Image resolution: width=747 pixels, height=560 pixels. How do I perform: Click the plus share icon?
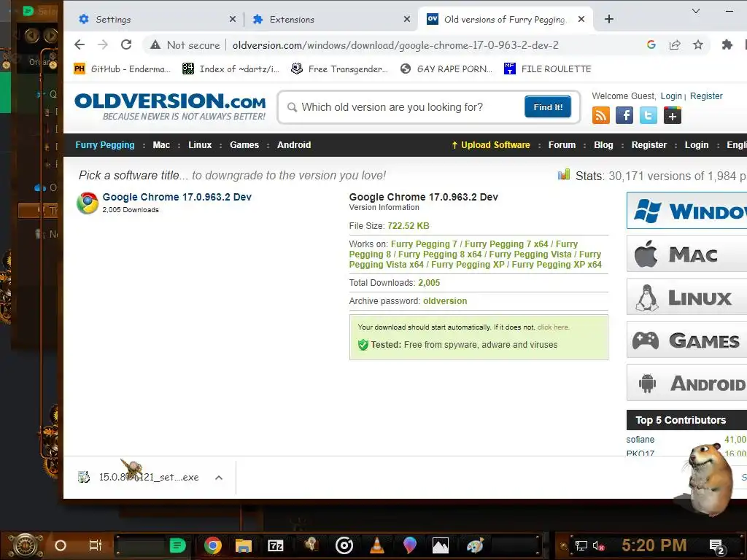pyautogui.click(x=672, y=115)
